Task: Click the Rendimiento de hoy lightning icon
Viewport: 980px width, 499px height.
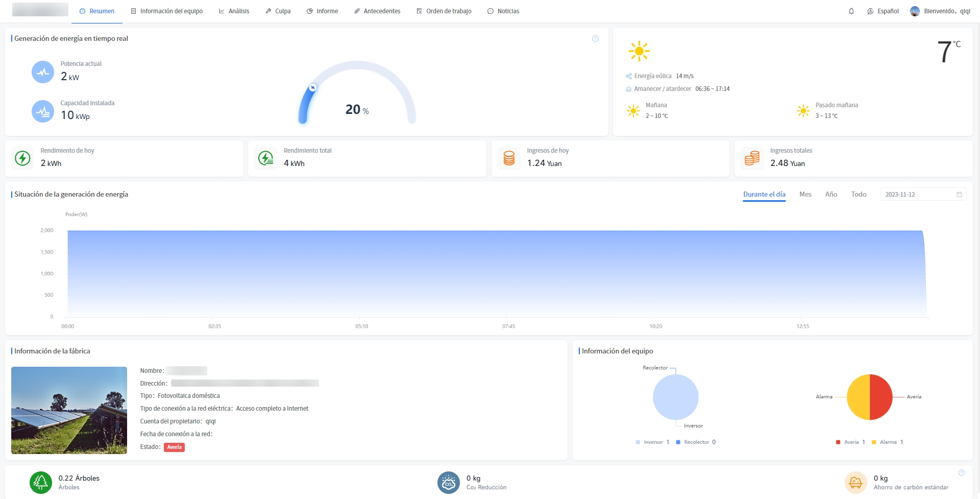Action: click(x=22, y=158)
